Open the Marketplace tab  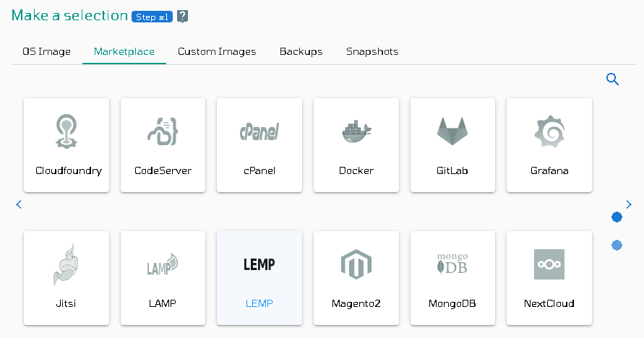tap(124, 52)
